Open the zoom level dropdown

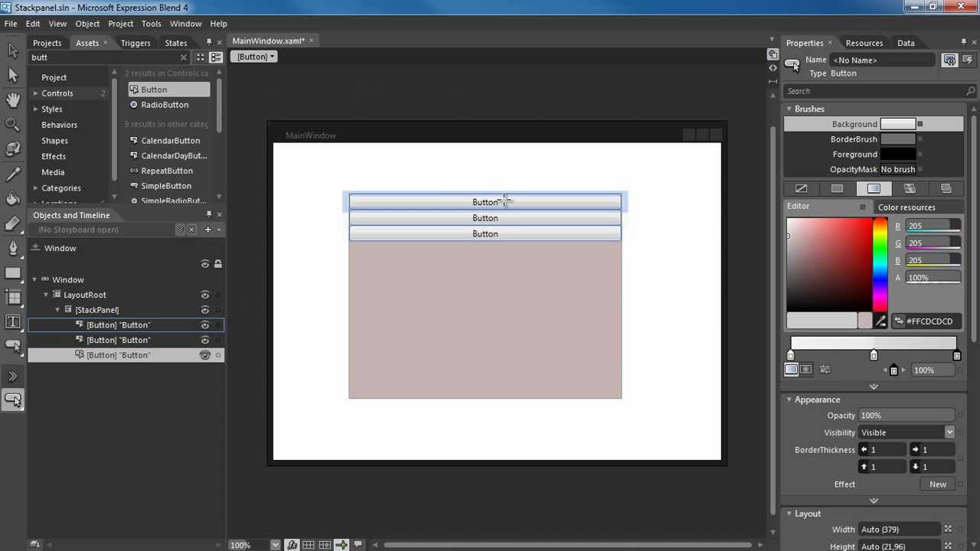pos(275,545)
